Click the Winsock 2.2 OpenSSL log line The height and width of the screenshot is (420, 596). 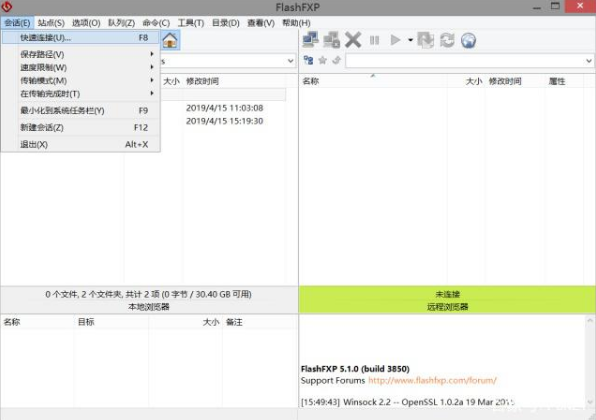407,402
